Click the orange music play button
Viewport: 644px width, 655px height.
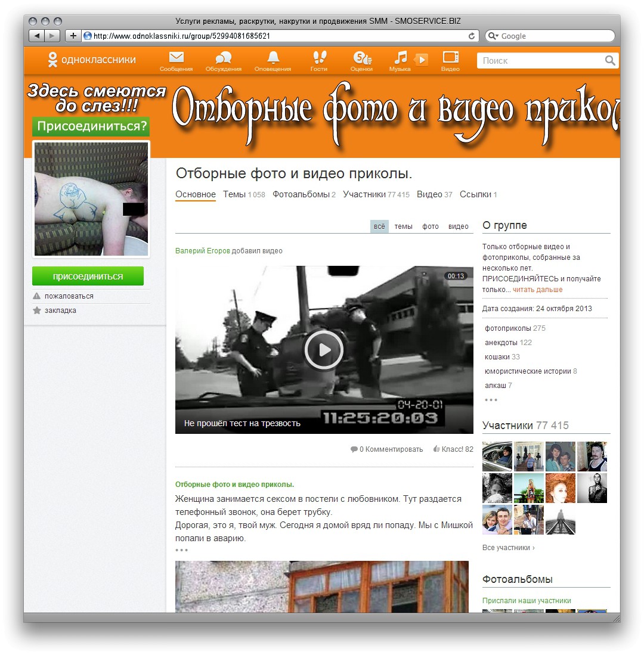421,60
